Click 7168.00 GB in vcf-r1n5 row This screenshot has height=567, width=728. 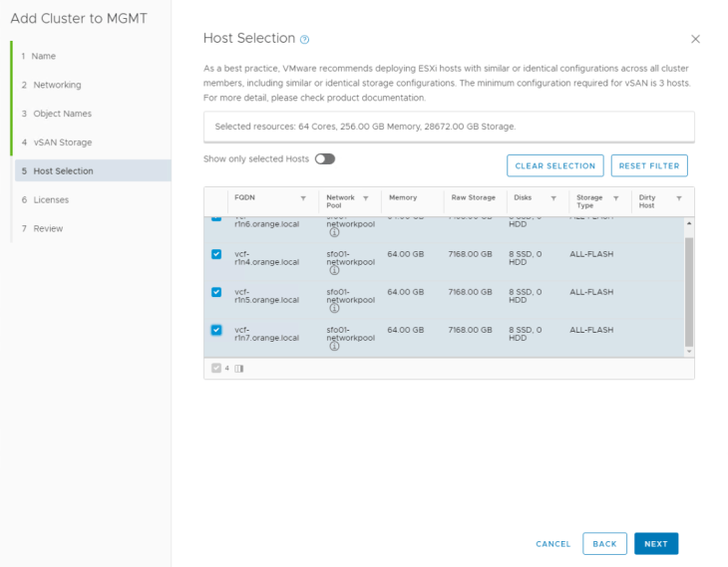tap(470, 292)
